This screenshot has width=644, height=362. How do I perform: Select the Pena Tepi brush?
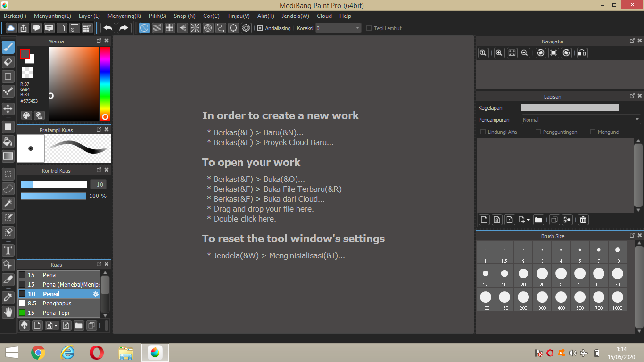click(x=59, y=313)
